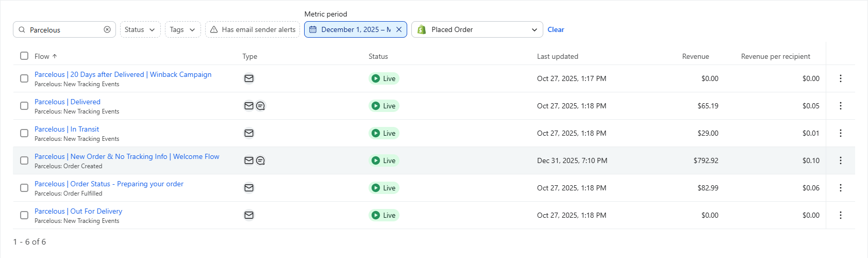This screenshot has width=868, height=258.
Task: Click the Last updated column header
Action: 558,56
